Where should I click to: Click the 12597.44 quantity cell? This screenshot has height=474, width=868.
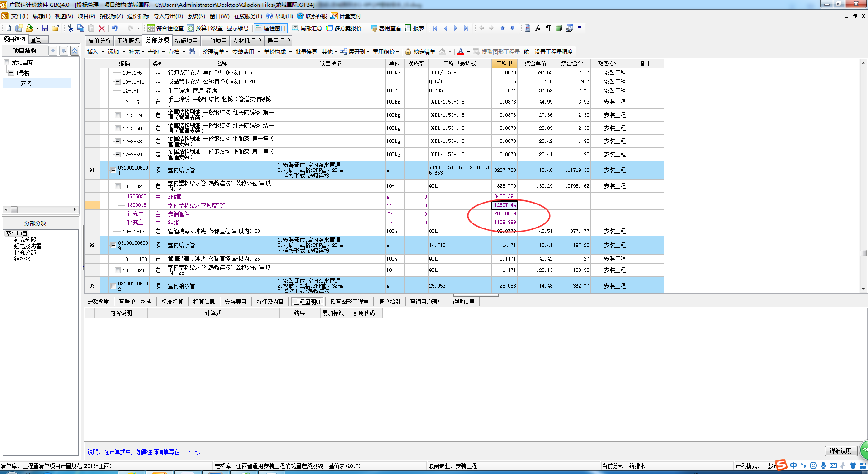click(x=505, y=205)
